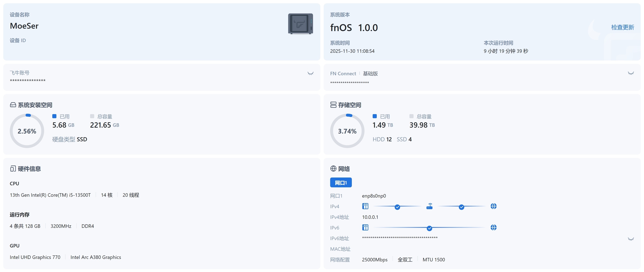The width and height of the screenshot is (644, 272).
Task: Click the 存储空间 storage panel icon
Action: [x=333, y=105]
